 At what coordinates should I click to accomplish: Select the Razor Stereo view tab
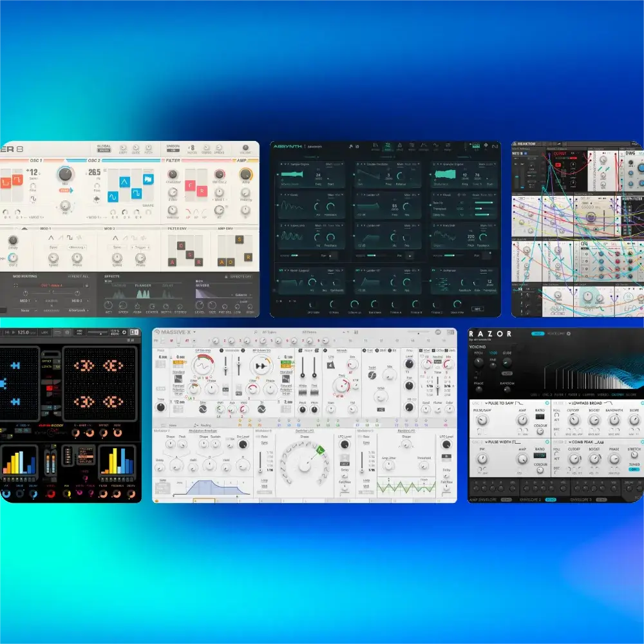(603, 394)
